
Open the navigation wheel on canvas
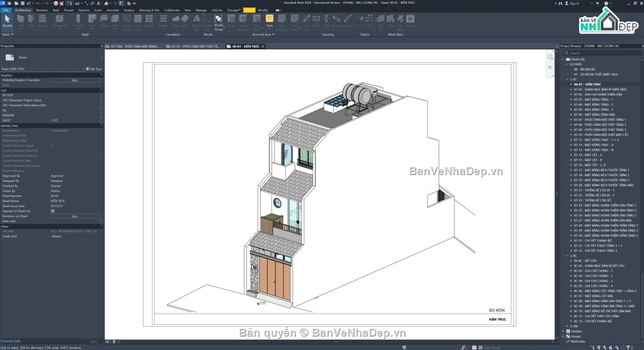pos(551,56)
